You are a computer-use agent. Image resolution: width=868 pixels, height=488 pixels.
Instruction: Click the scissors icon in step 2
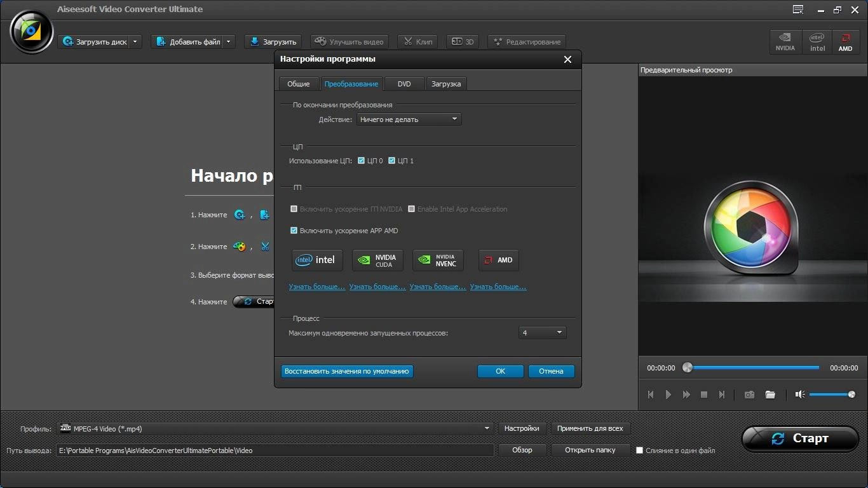(265, 247)
